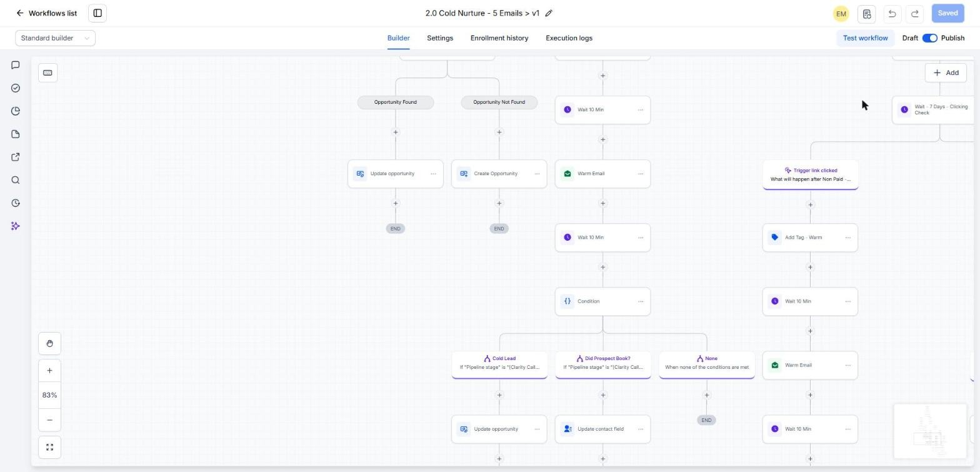980x472 pixels.
Task: Click the Saved button
Action: (947, 13)
